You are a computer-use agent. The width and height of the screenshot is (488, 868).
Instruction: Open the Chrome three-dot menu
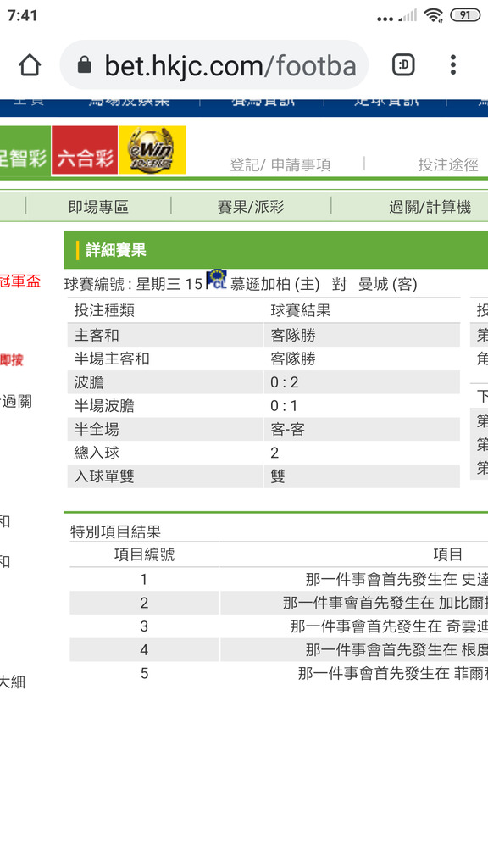(x=453, y=65)
